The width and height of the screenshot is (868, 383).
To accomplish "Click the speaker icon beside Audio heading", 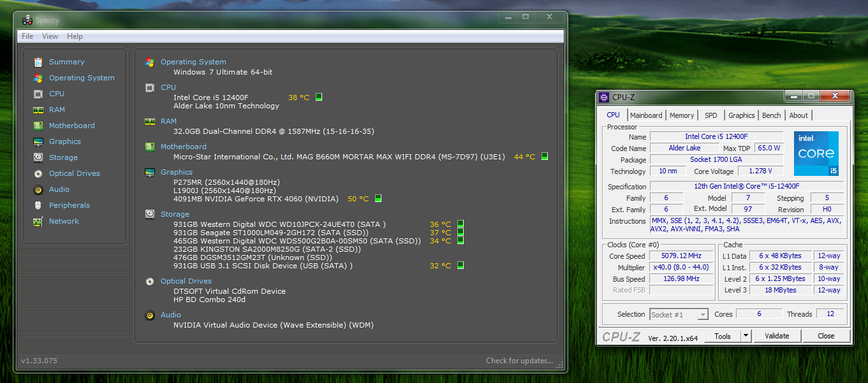I will [x=150, y=315].
